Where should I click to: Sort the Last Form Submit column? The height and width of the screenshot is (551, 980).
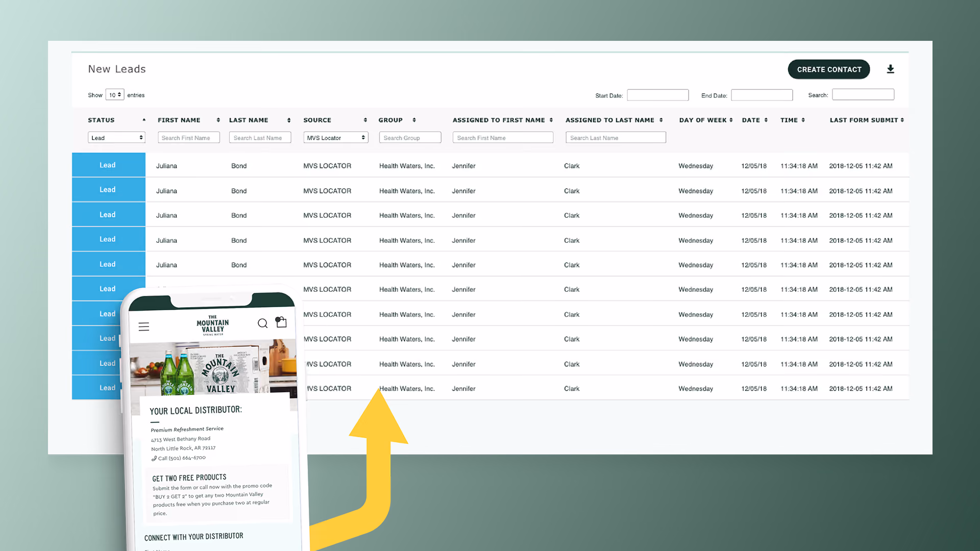pyautogui.click(x=902, y=120)
